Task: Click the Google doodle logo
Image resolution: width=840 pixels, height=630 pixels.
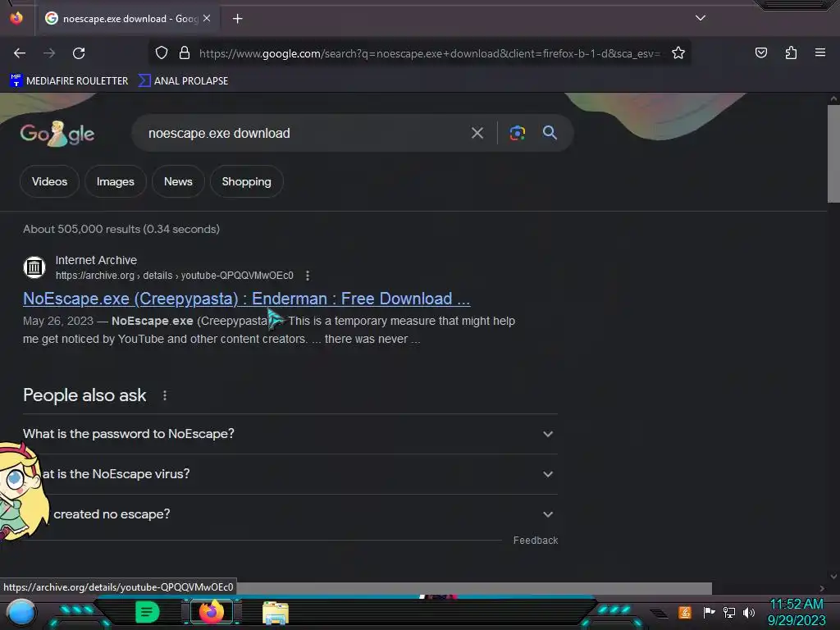Action: click(x=57, y=133)
